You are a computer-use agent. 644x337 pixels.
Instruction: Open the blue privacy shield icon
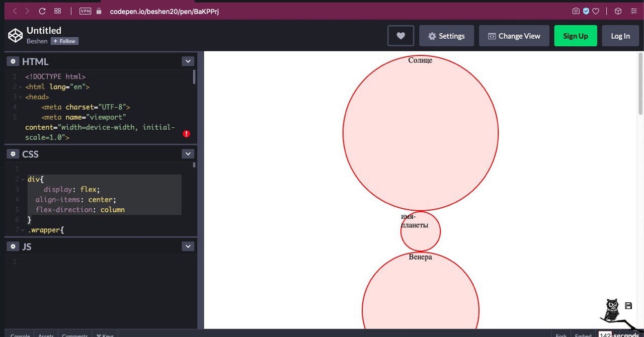[x=586, y=11]
